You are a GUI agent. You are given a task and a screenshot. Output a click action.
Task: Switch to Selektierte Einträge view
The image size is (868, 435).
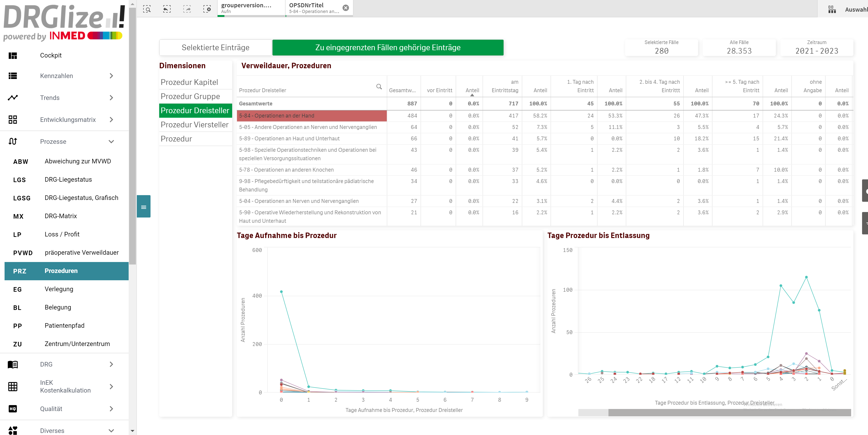[x=215, y=47]
